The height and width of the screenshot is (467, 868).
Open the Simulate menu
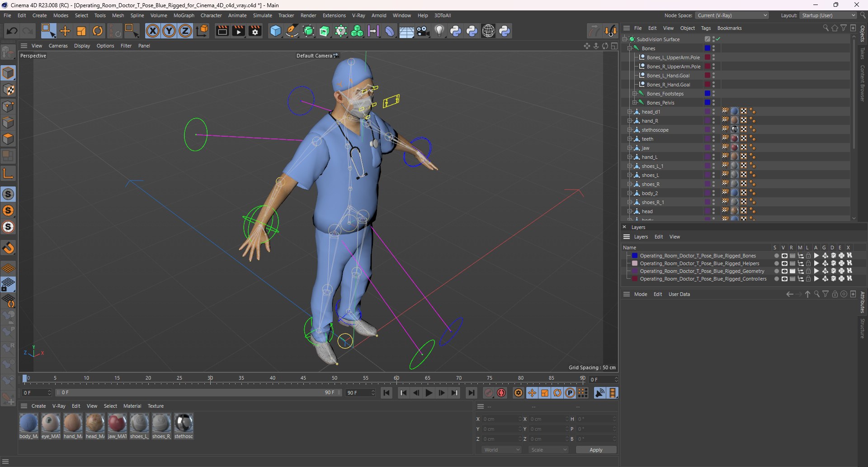263,15
